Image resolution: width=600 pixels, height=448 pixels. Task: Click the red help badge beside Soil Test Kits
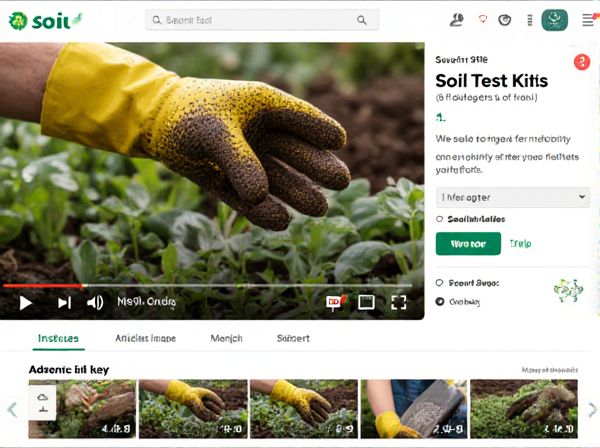pos(582,62)
